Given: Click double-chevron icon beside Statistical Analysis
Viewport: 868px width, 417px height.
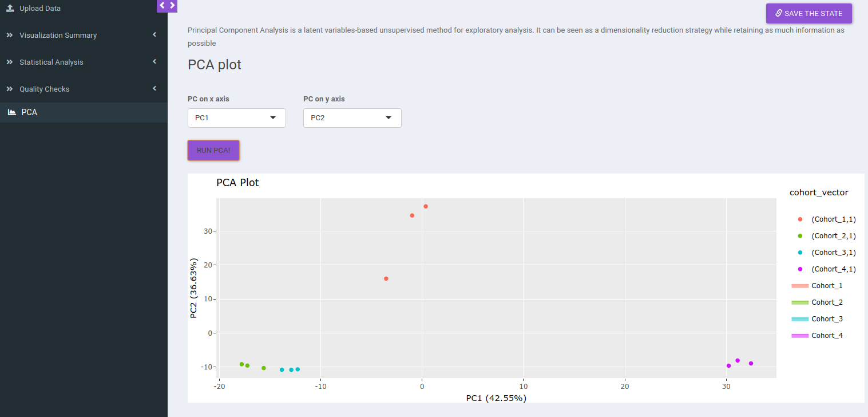Looking at the screenshot, I should pos(10,62).
